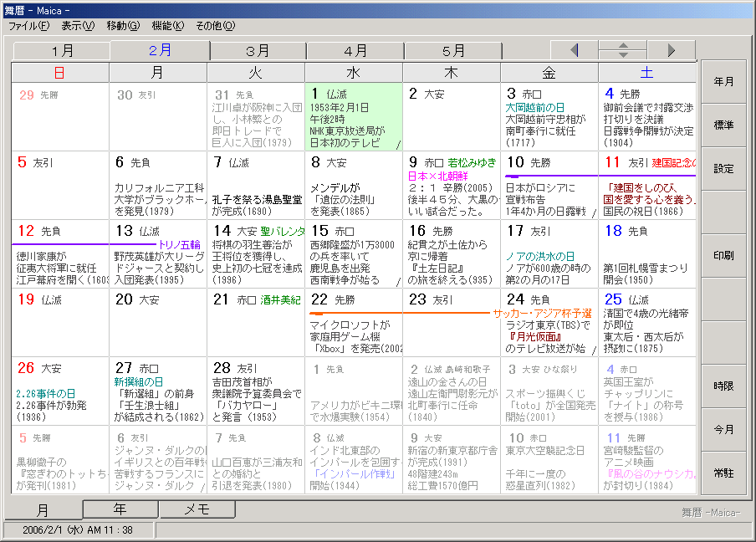Select the February 14 calendar cell
This screenshot has height=542, width=756.
pos(256,253)
